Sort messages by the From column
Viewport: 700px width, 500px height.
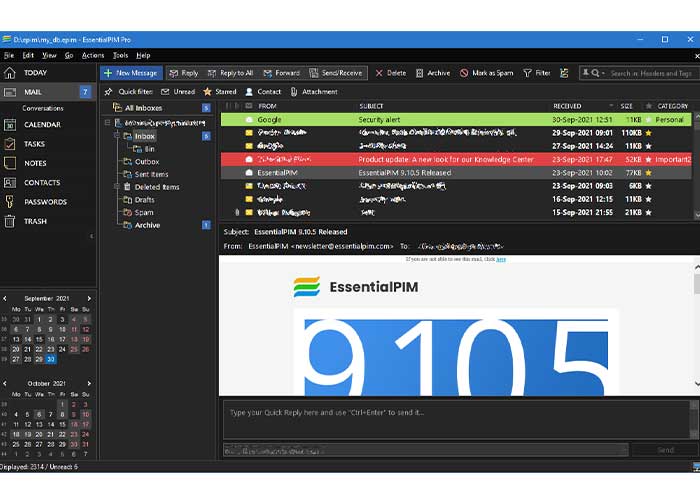[x=267, y=106]
